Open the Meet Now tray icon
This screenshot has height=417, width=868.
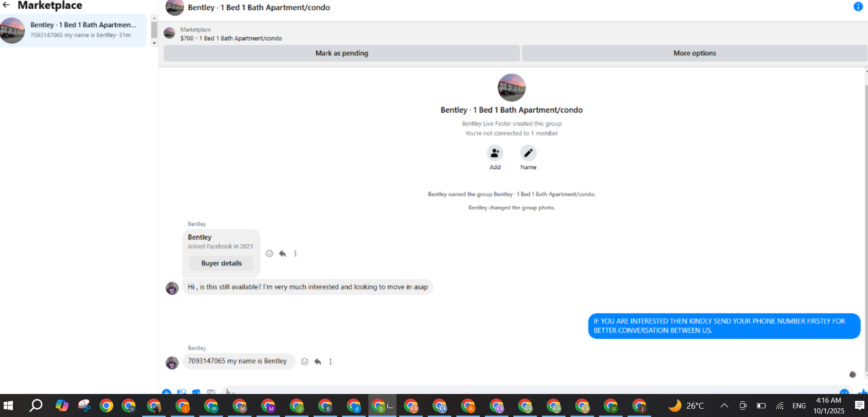pyautogui.click(x=743, y=405)
